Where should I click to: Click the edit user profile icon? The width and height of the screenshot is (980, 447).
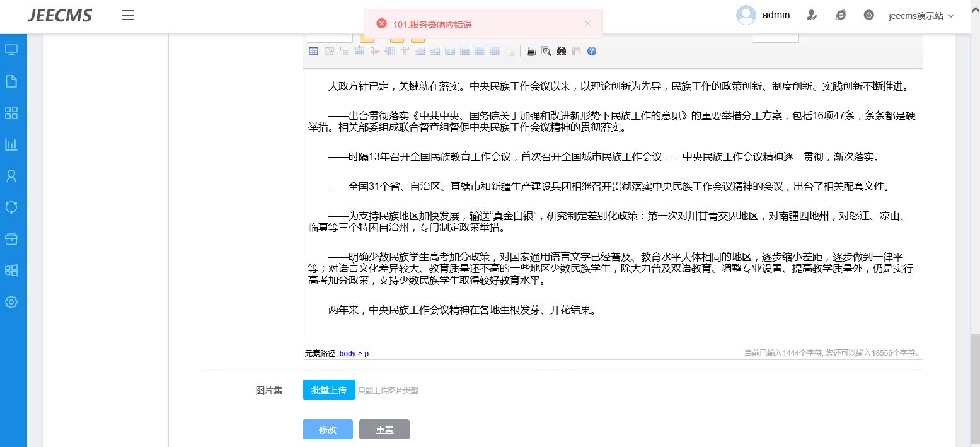(x=812, y=15)
